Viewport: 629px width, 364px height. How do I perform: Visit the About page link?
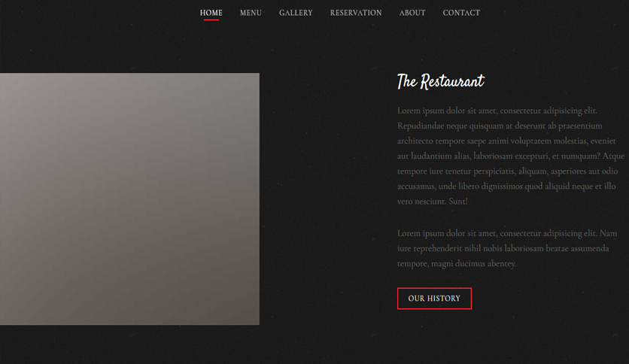pyautogui.click(x=412, y=13)
